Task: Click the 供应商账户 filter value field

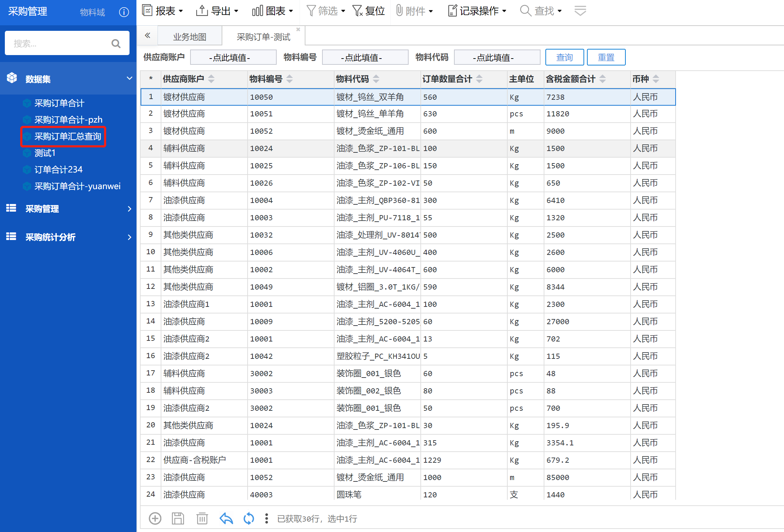Action: 233,57
